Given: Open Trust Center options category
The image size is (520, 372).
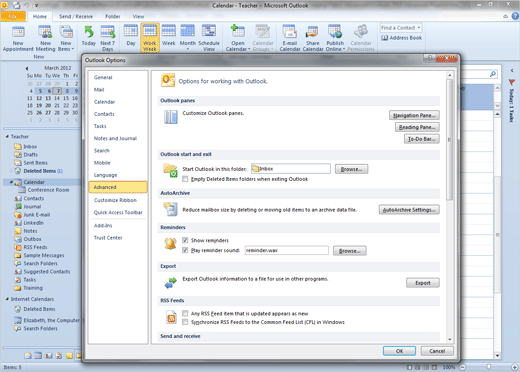Looking at the screenshot, I should pyautogui.click(x=118, y=238).
